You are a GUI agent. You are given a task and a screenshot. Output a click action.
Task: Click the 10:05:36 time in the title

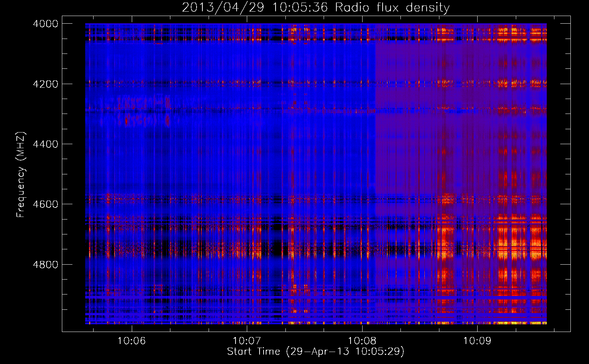tap(300, 7)
